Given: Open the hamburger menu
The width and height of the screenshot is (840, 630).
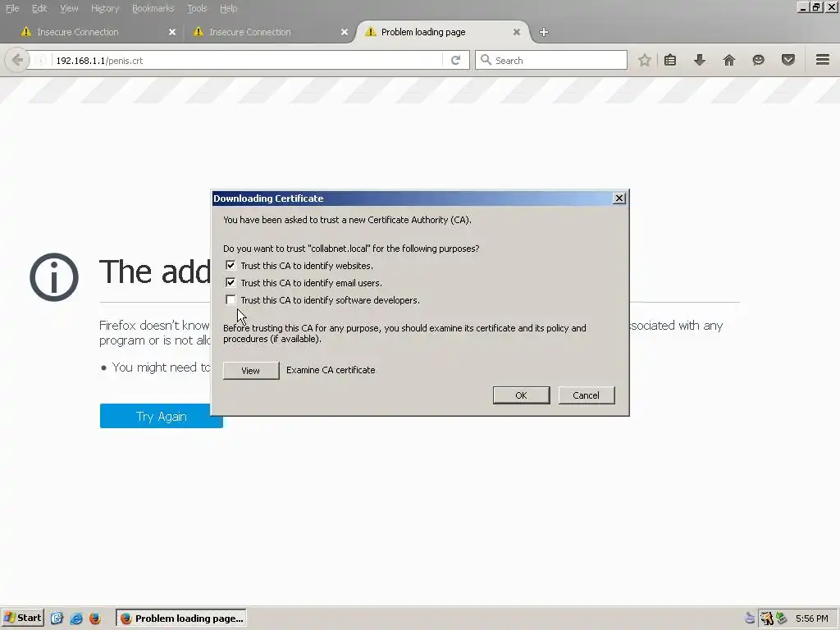Looking at the screenshot, I should coord(822,60).
